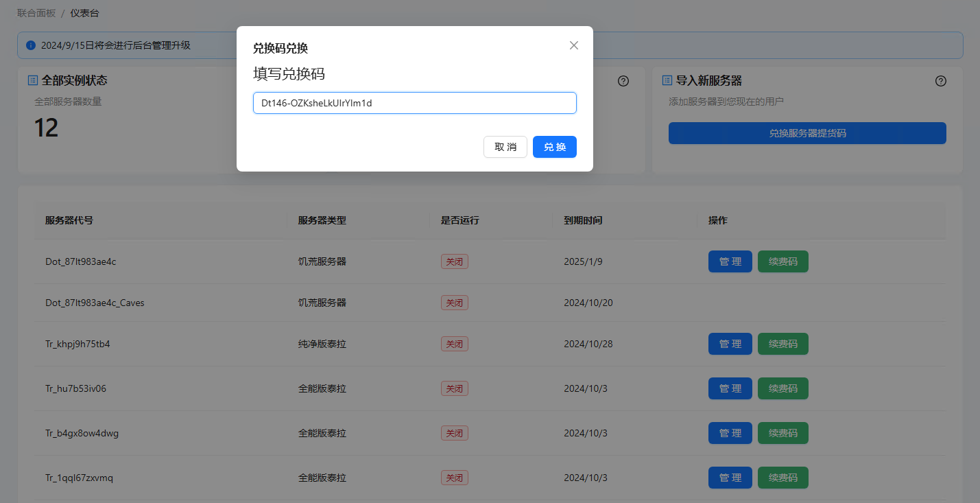
Task: Click expiry date 2024/10/28
Action: pyautogui.click(x=588, y=344)
